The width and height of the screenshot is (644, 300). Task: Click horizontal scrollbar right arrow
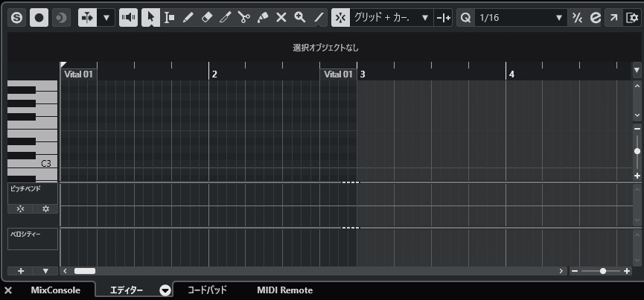point(561,271)
